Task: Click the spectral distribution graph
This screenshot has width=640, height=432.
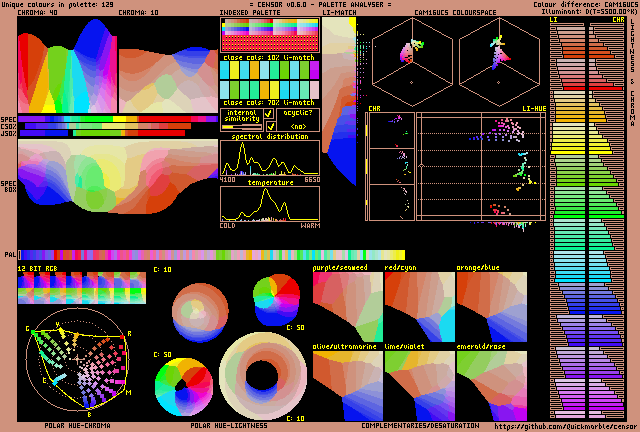Action: 269,158
